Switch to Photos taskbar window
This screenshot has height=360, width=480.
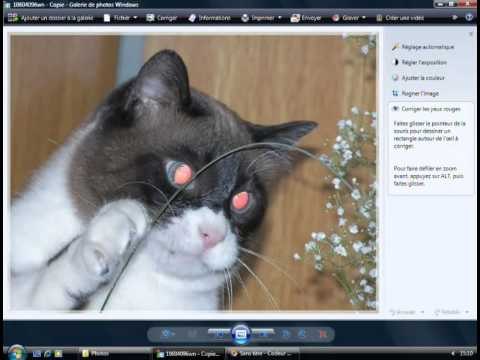click(114, 353)
